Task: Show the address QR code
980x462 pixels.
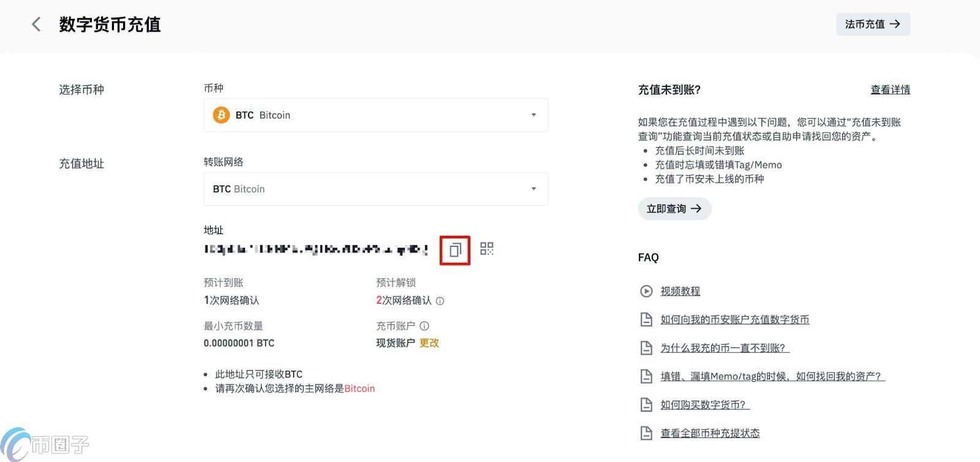Action: click(487, 249)
